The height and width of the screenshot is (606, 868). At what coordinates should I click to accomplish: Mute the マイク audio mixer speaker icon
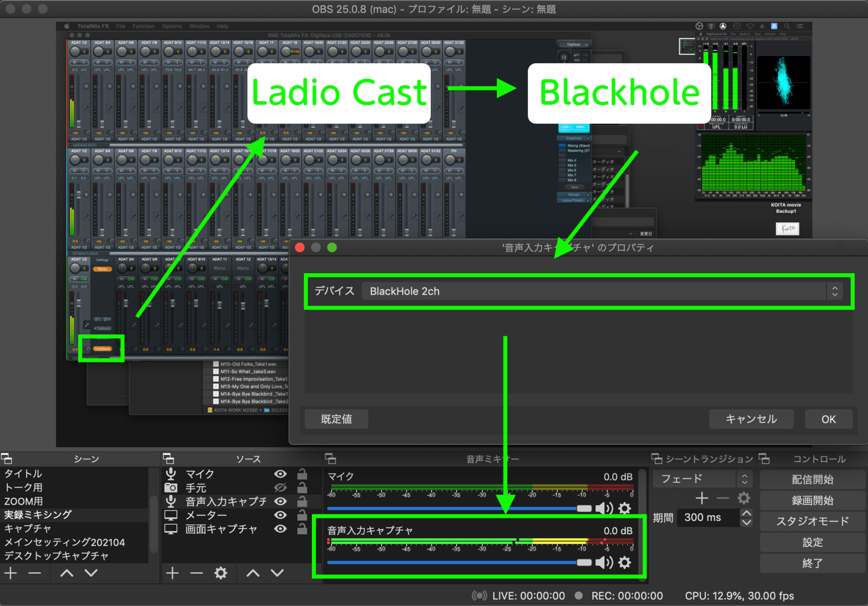604,508
